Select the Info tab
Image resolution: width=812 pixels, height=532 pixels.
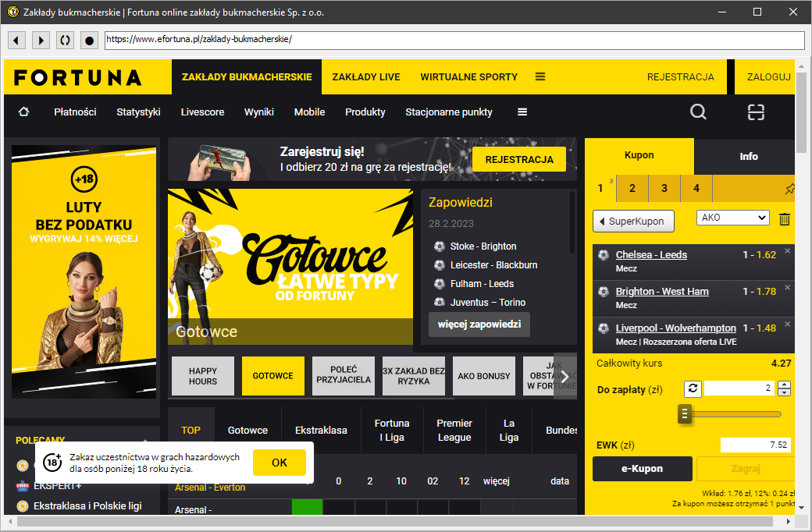(748, 156)
